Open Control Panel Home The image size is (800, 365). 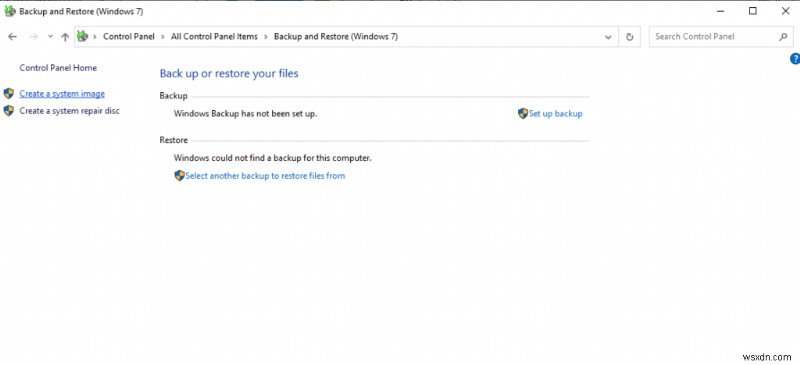click(58, 68)
